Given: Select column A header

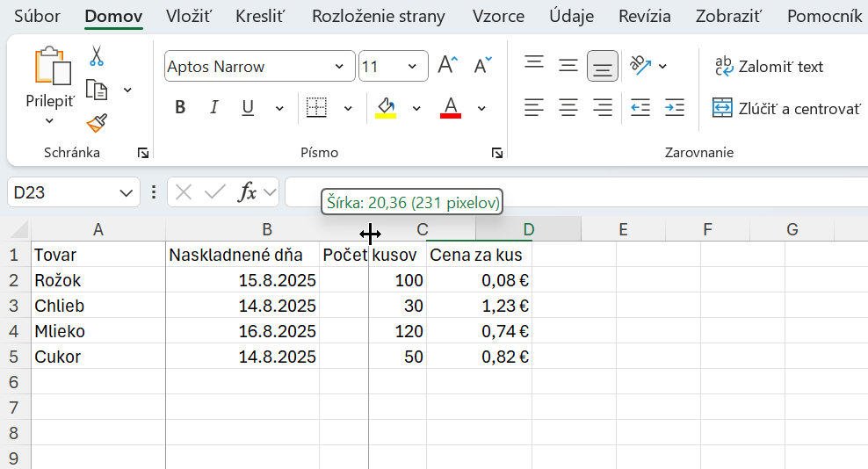Looking at the screenshot, I should [98, 229].
